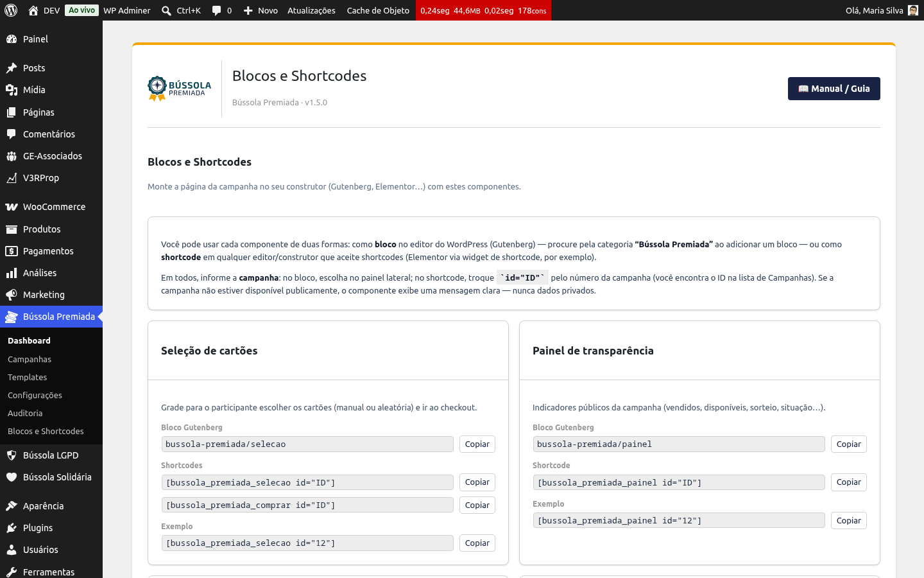Click the Plugins plug icon
Screen dimensions: 924x578
pyautogui.click(x=12, y=528)
